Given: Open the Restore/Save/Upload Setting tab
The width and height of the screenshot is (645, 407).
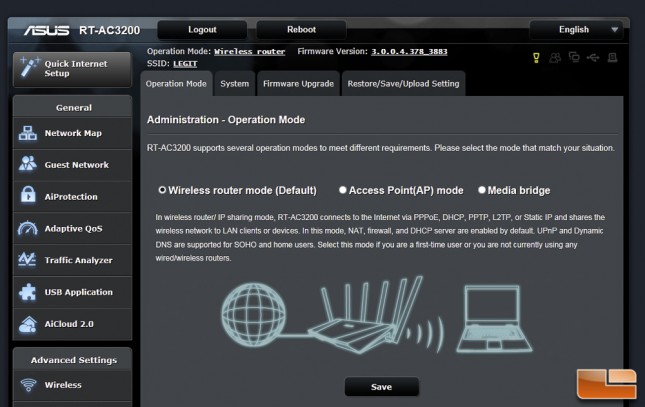Looking at the screenshot, I should click(x=403, y=84).
